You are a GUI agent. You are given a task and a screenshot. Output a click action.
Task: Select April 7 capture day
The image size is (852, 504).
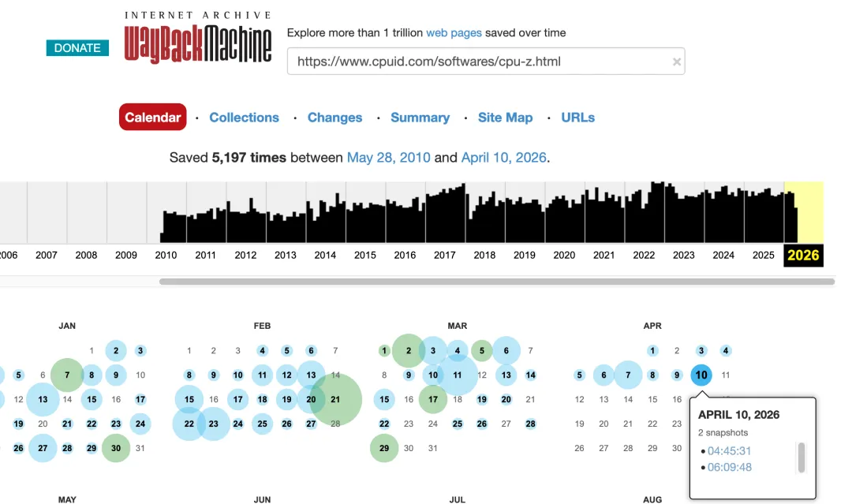tap(628, 375)
